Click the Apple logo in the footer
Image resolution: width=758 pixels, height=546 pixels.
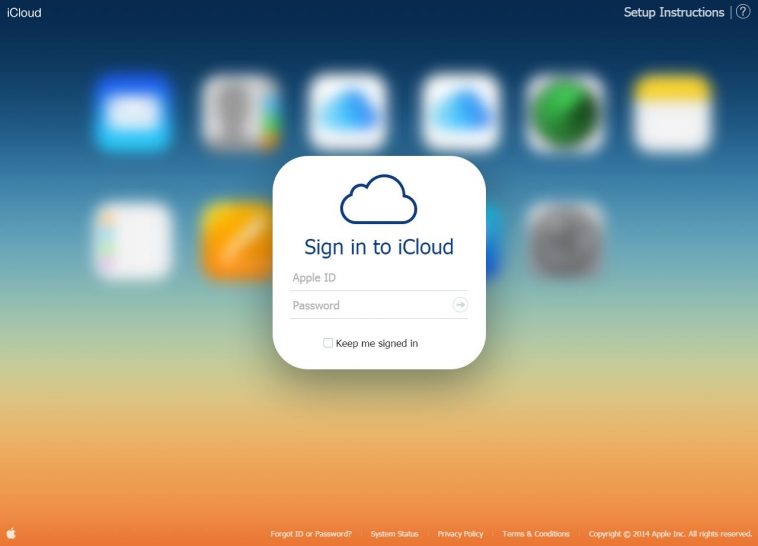click(x=11, y=534)
